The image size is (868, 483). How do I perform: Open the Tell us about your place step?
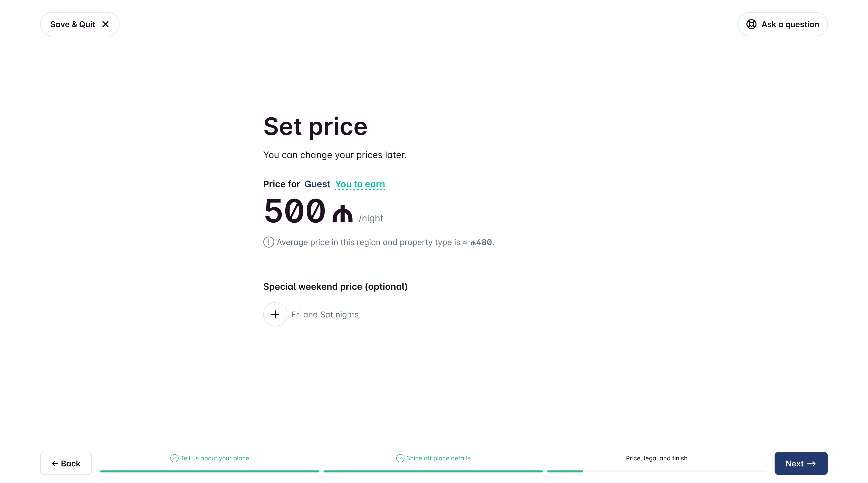[x=215, y=458]
